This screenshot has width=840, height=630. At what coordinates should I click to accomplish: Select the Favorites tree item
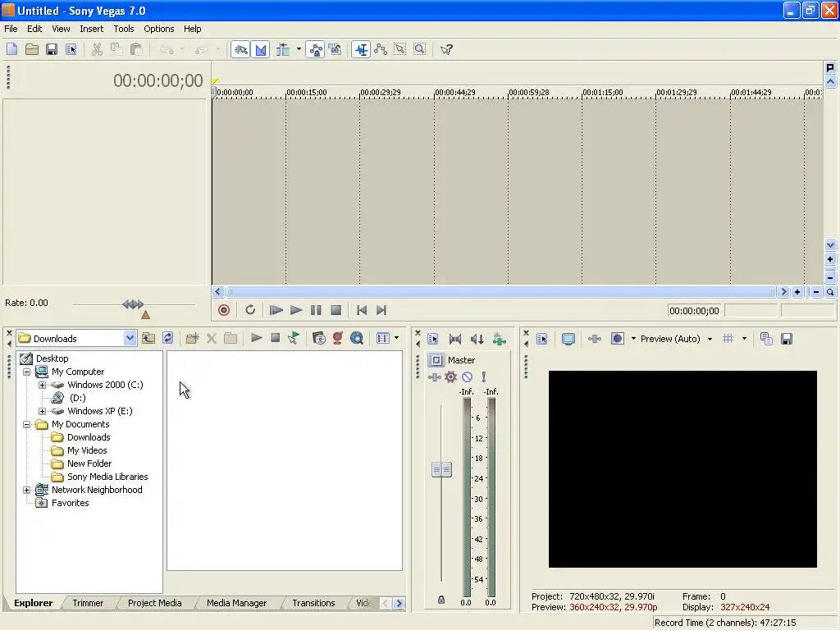[x=71, y=503]
